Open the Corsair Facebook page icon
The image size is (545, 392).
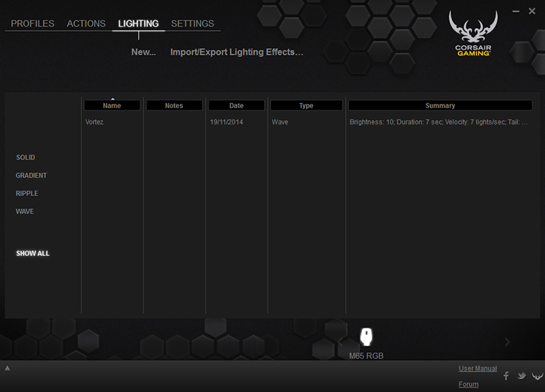506,376
